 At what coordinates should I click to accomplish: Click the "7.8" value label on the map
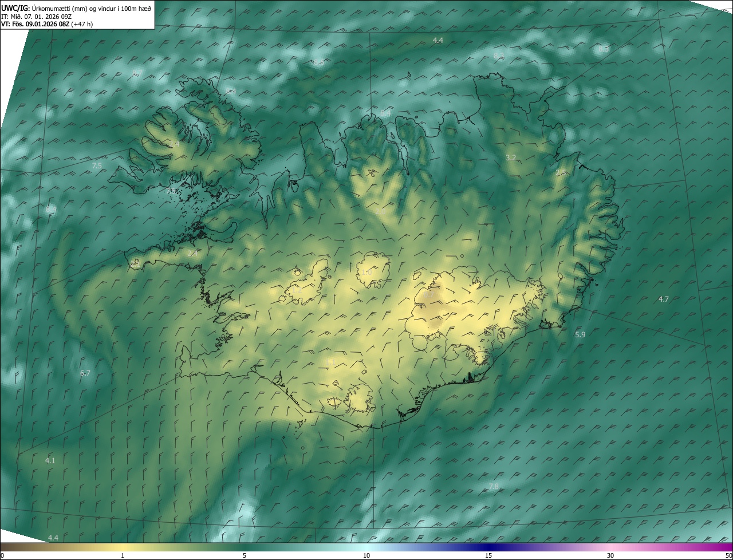493,486
